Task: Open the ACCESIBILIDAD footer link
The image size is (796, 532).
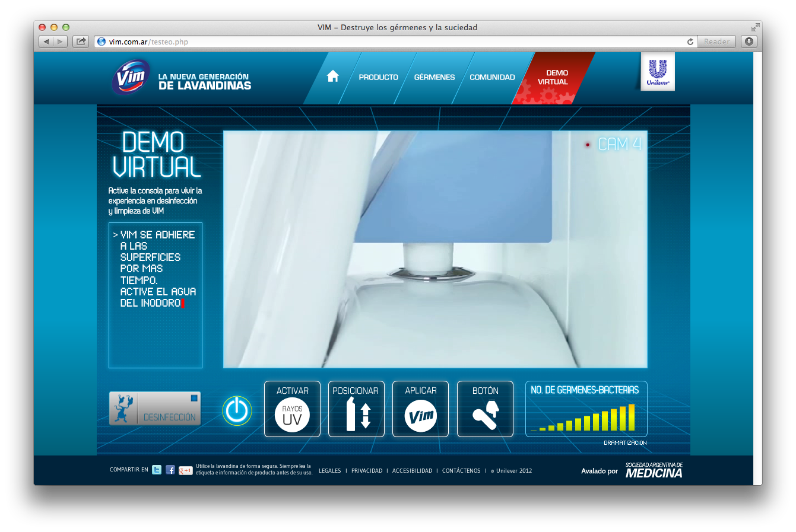Action: pyautogui.click(x=412, y=471)
